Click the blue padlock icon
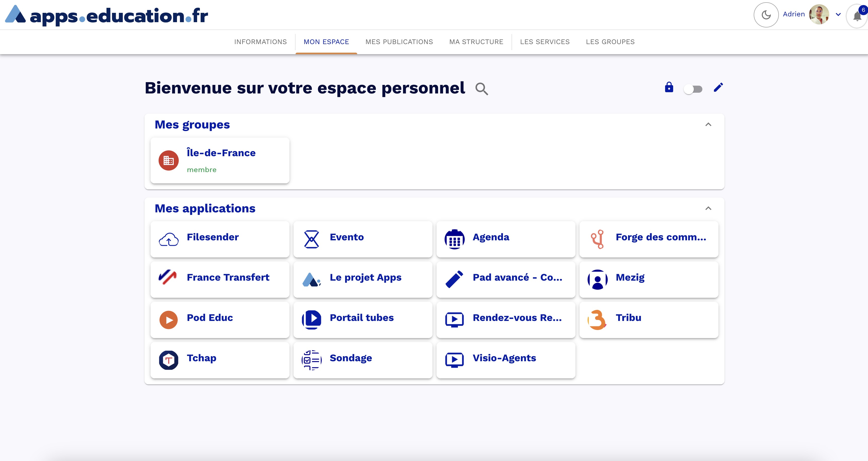The height and width of the screenshot is (461, 868). coord(669,87)
